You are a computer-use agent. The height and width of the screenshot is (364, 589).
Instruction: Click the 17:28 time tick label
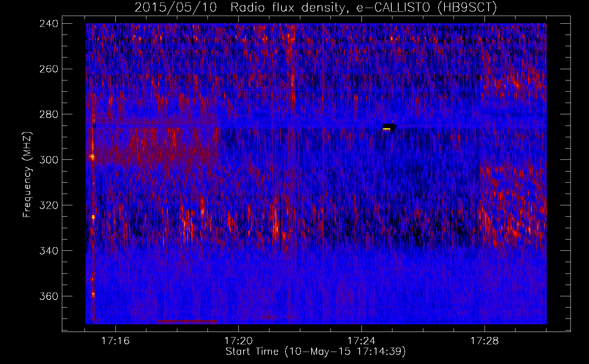point(485,341)
